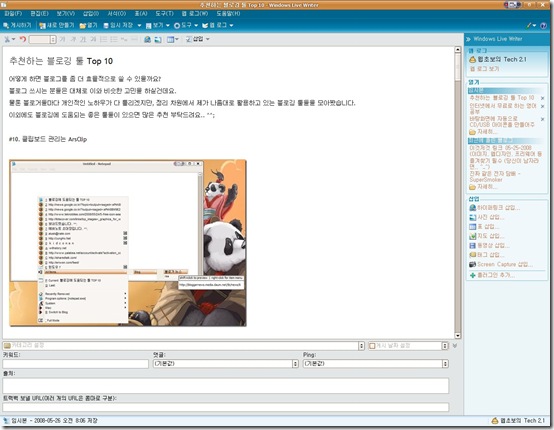Open the 도구(T) menu
The width and height of the screenshot is (554, 430).
(x=165, y=14)
